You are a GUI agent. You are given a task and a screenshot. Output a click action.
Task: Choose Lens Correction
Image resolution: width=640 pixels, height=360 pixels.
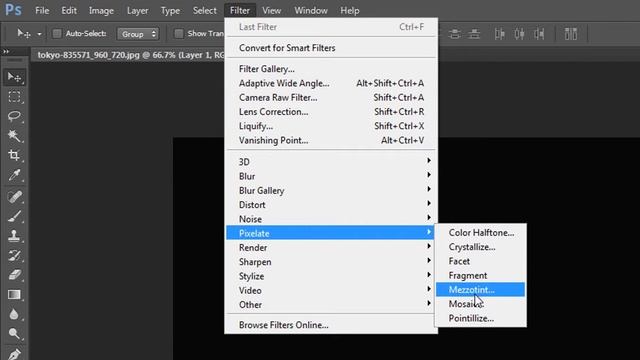pyautogui.click(x=331, y=112)
